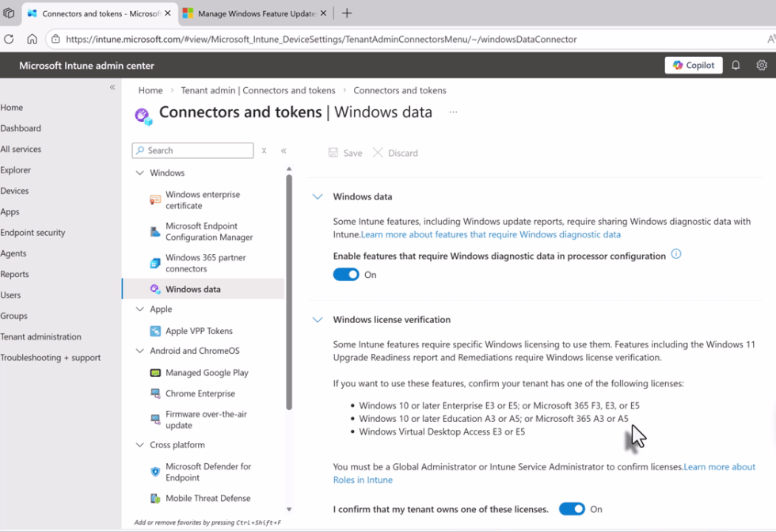Click the site info lock icon

pyautogui.click(x=56, y=39)
